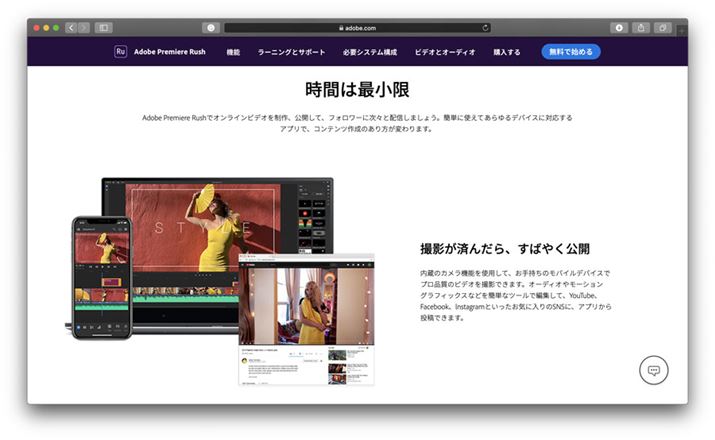
Task: Open the 機能 menu item
Action: point(233,52)
